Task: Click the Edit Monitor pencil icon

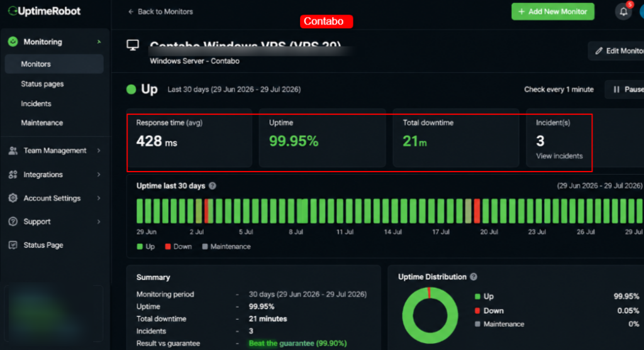Action: (x=599, y=51)
